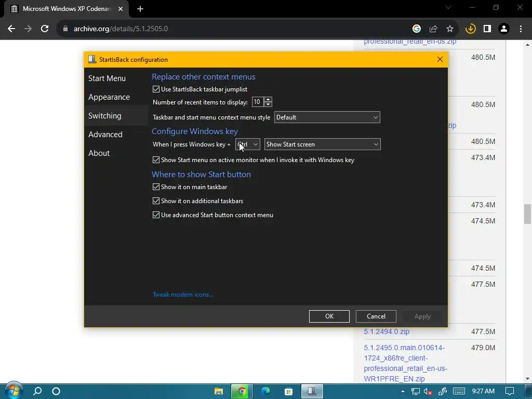Click the recent items number field

click(x=258, y=102)
